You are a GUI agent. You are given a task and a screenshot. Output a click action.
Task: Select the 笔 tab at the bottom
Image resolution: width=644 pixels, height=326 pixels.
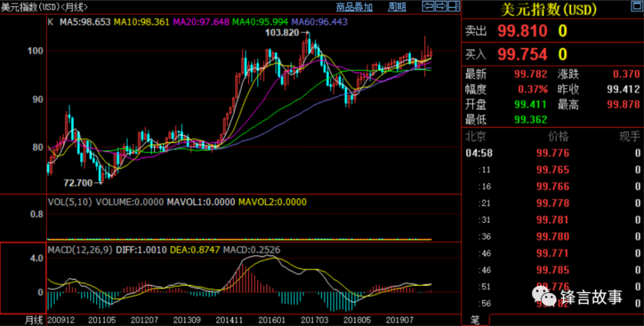(475, 320)
